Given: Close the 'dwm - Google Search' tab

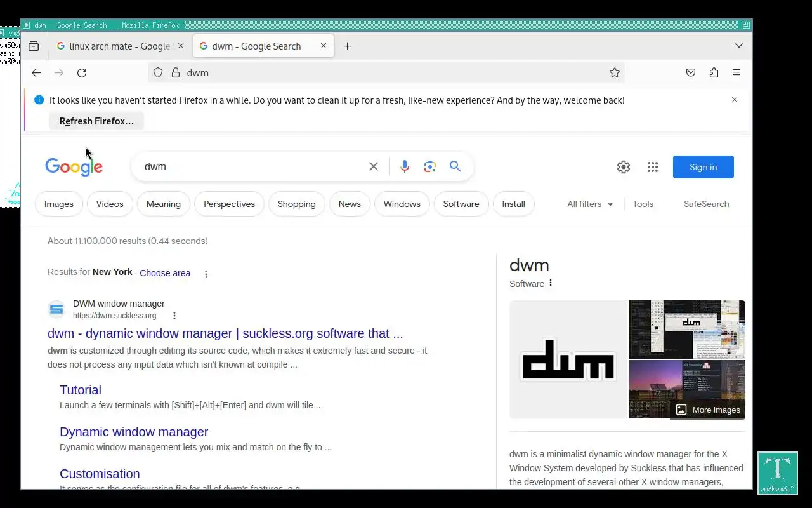Looking at the screenshot, I should click(x=324, y=46).
